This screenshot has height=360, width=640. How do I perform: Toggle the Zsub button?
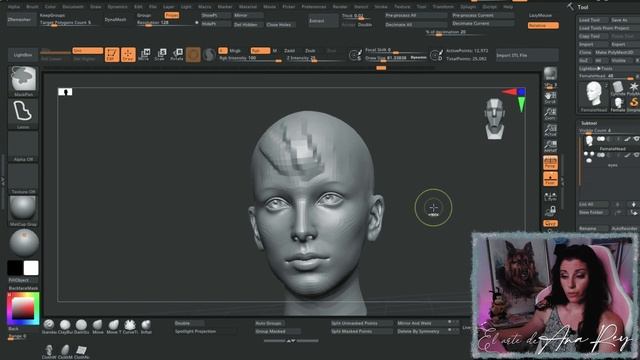coord(310,51)
